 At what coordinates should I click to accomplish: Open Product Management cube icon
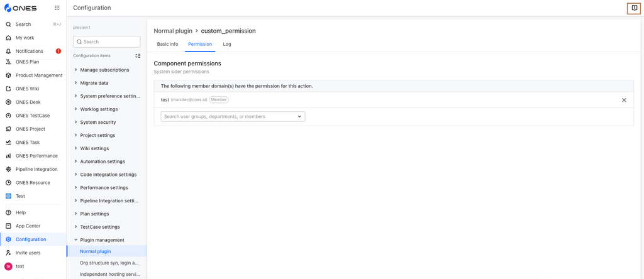click(8, 75)
